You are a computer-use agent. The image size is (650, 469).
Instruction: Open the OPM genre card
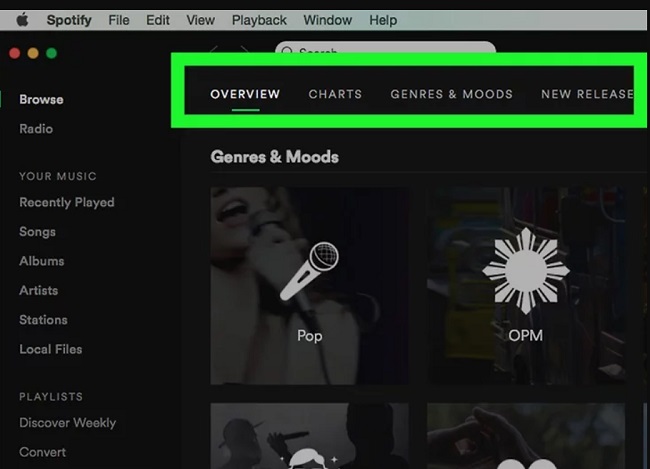pos(526,285)
